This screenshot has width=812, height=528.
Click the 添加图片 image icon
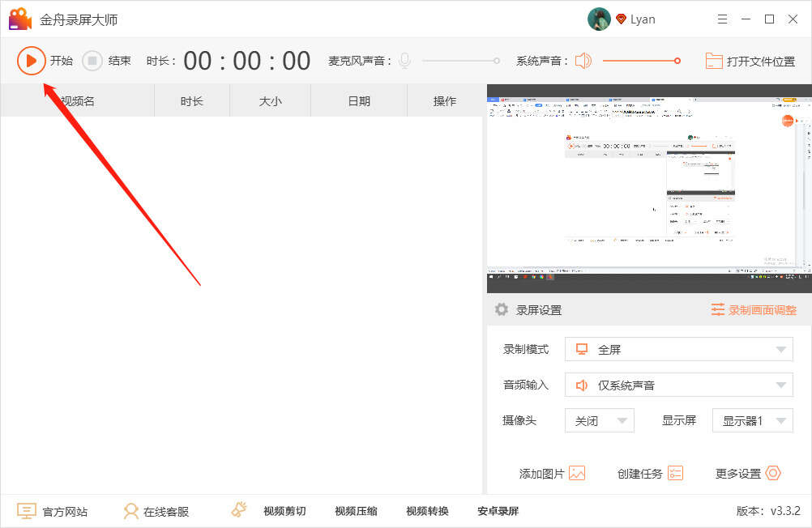click(577, 473)
